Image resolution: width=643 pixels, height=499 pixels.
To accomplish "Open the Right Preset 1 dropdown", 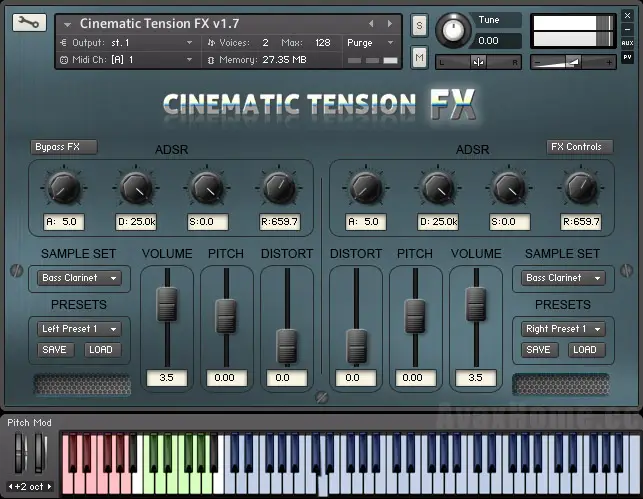I will click(x=563, y=329).
